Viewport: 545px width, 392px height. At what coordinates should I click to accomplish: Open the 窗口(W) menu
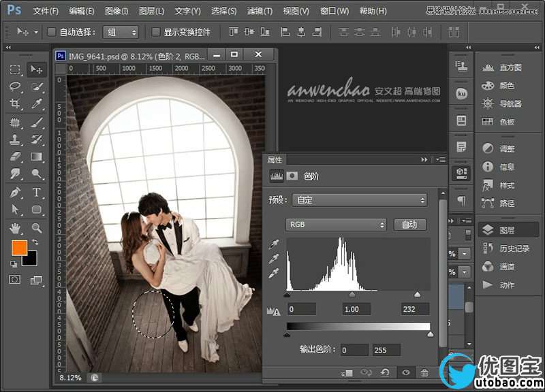[334, 11]
